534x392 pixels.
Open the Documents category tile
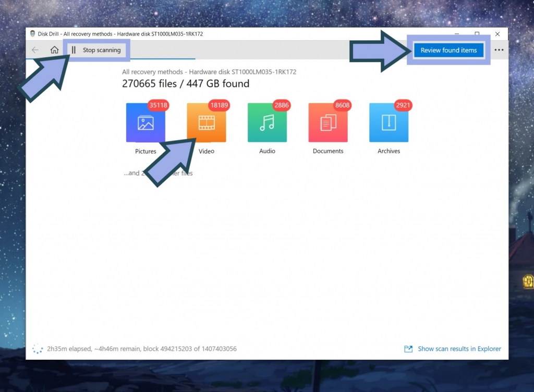[328, 123]
